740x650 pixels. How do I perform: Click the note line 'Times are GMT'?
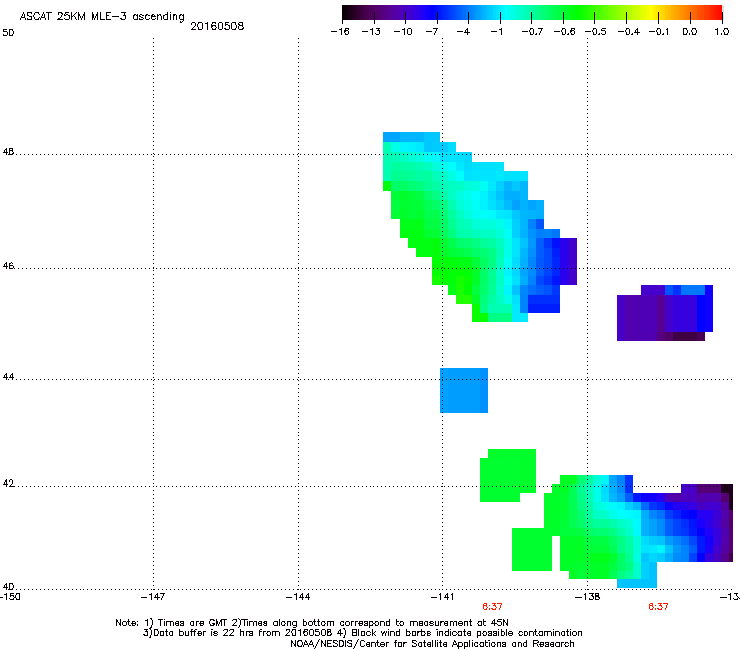193,623
